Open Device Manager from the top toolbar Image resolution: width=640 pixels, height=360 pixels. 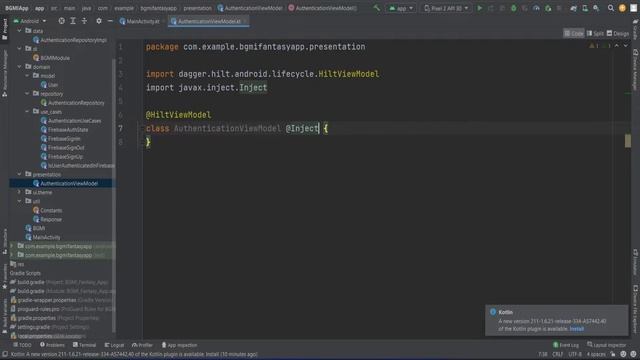click(x=585, y=8)
